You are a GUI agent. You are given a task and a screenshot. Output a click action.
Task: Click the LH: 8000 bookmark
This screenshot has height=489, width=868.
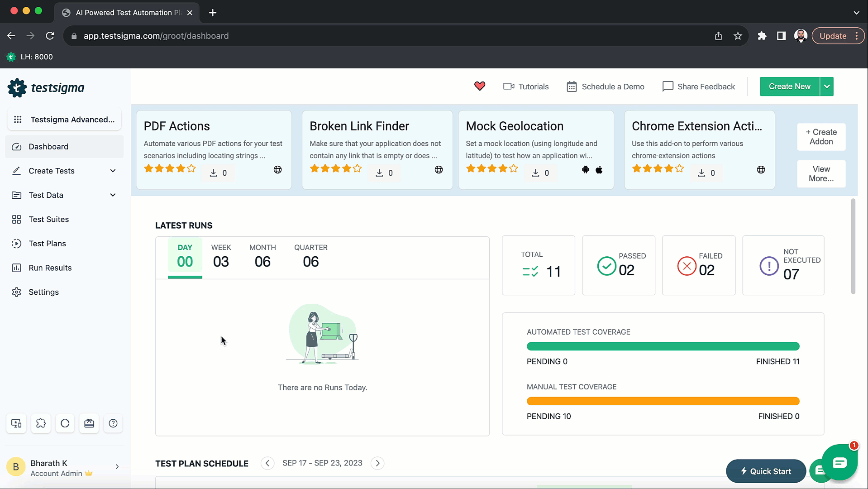30,57
